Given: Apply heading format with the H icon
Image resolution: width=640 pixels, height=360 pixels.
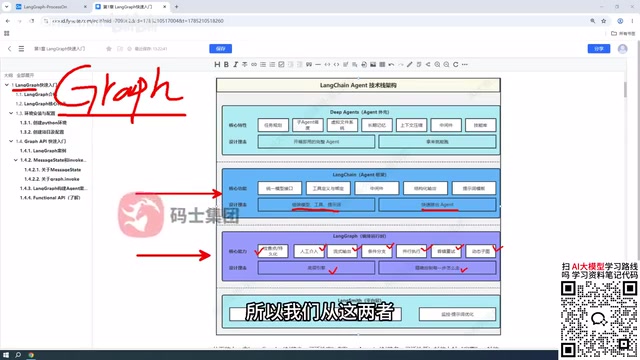Looking at the screenshot, I should point(217,64).
